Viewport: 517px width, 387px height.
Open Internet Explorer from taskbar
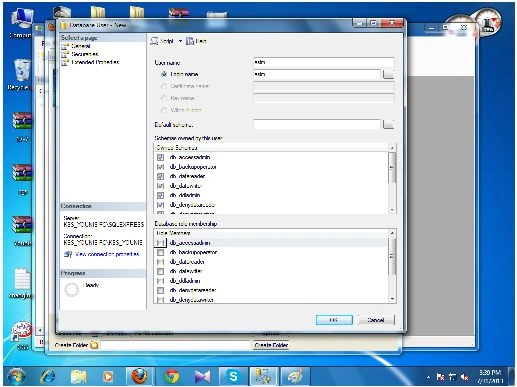click(x=48, y=377)
